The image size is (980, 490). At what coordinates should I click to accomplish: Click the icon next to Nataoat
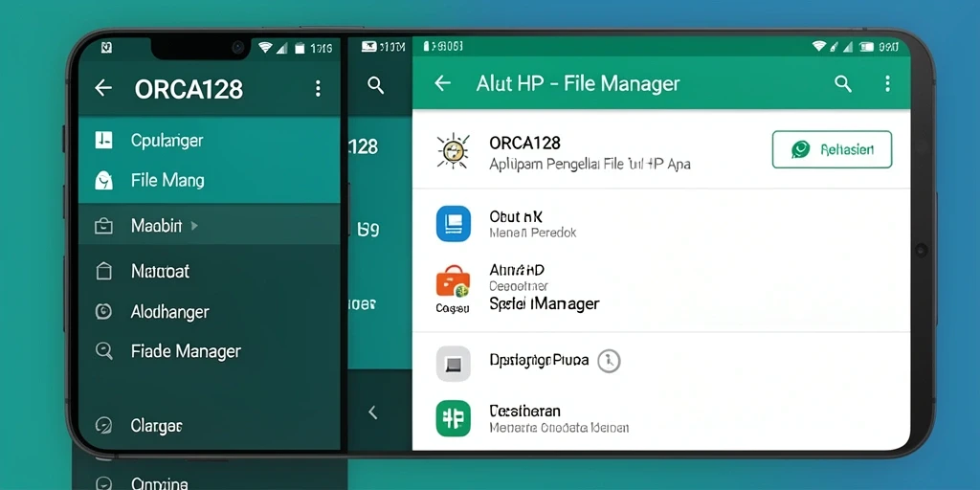[103, 271]
